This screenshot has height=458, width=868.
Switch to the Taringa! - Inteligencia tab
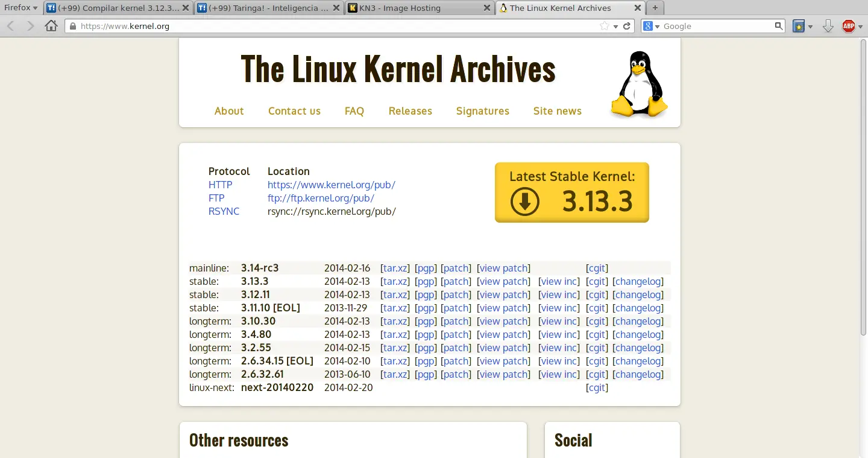point(269,8)
